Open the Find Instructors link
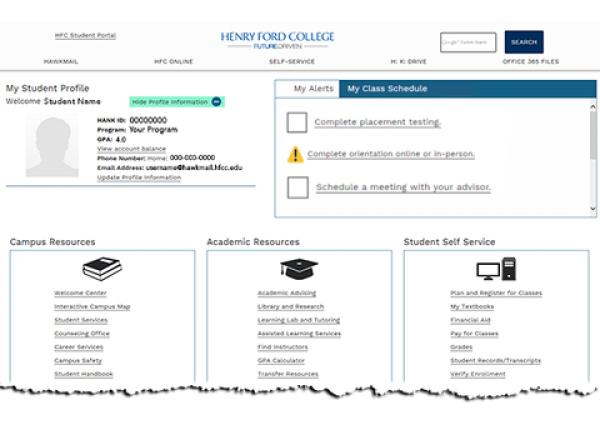The width and height of the screenshot is (600, 440). 282,347
